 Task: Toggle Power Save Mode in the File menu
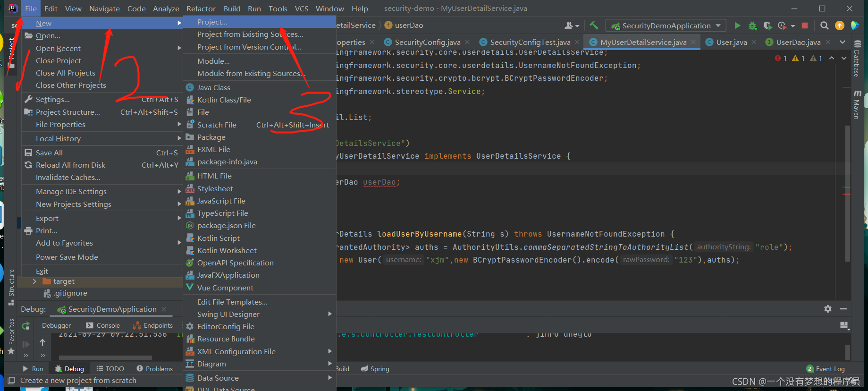click(x=67, y=257)
